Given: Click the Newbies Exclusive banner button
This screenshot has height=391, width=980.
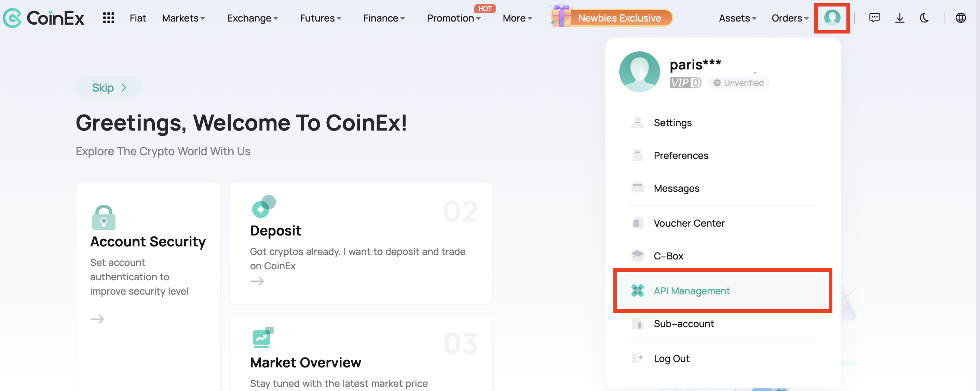Looking at the screenshot, I should tap(619, 18).
